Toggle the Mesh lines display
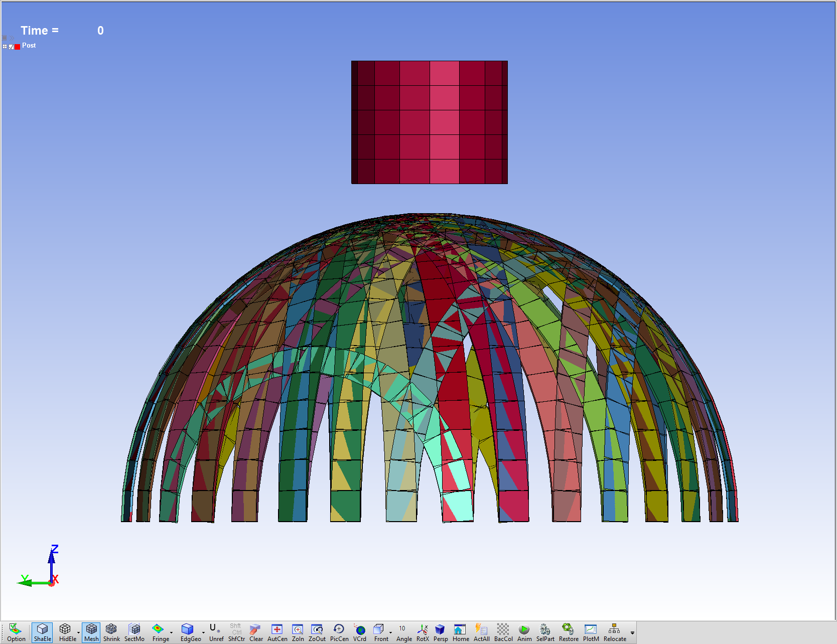Viewport: 837px width, 644px height. pos(91,632)
